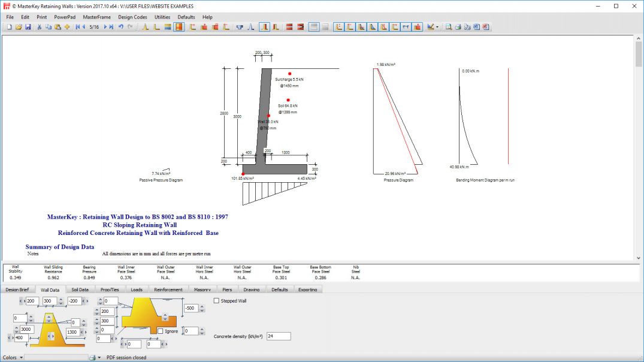Click the Copy icon in the toolbar

49,27
